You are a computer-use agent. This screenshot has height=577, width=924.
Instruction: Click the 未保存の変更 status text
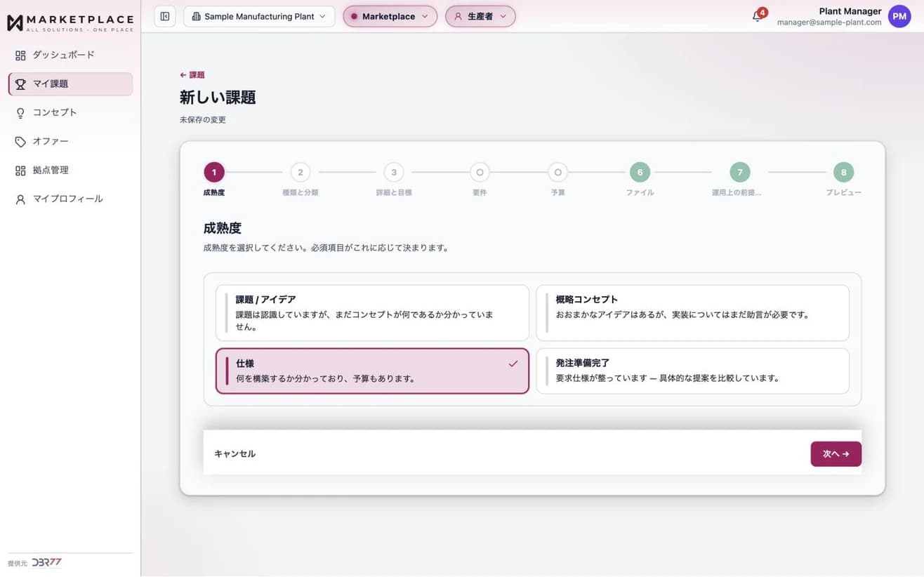pyautogui.click(x=202, y=120)
